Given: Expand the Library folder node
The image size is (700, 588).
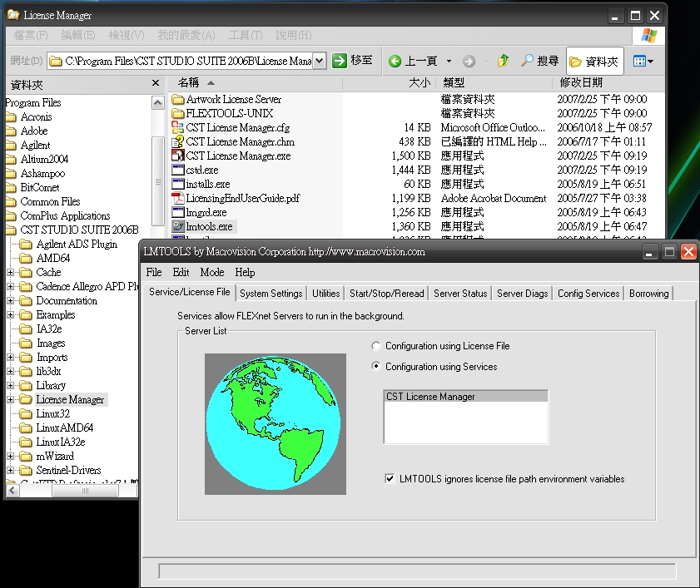Looking at the screenshot, I should 10,385.
